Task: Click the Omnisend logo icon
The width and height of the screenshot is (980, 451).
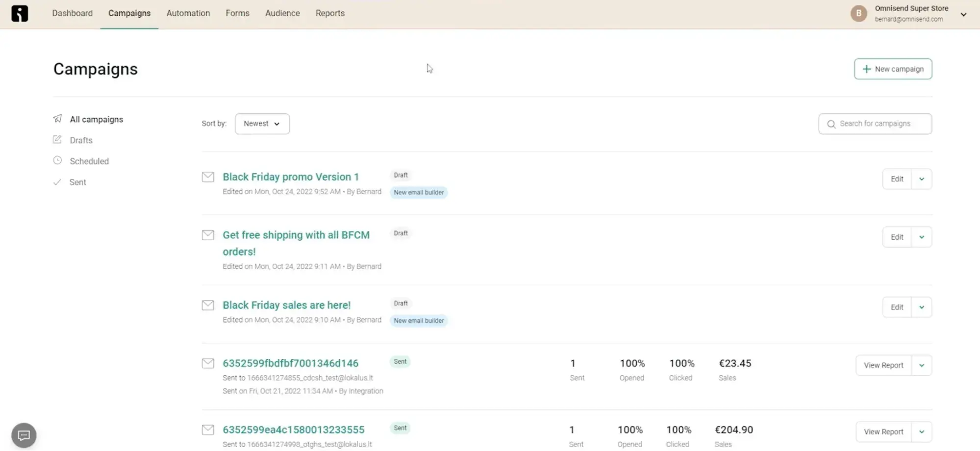Action: pyautogui.click(x=20, y=13)
